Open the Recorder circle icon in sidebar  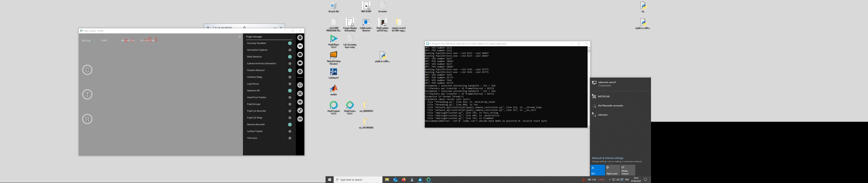[x=300, y=72]
